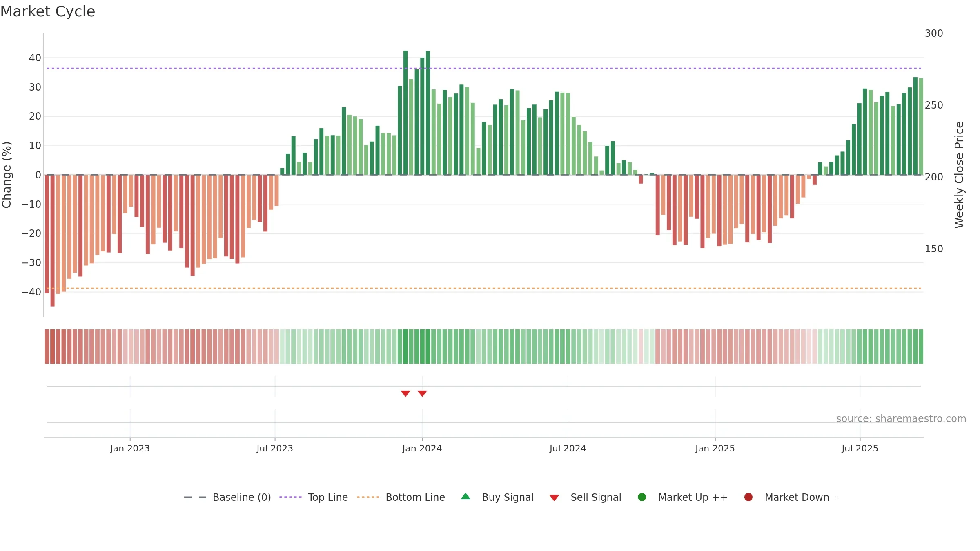This screenshot has height=551, width=980.
Task: Click the Buy Signal green triangle legend icon
Action: pyautogui.click(x=465, y=497)
